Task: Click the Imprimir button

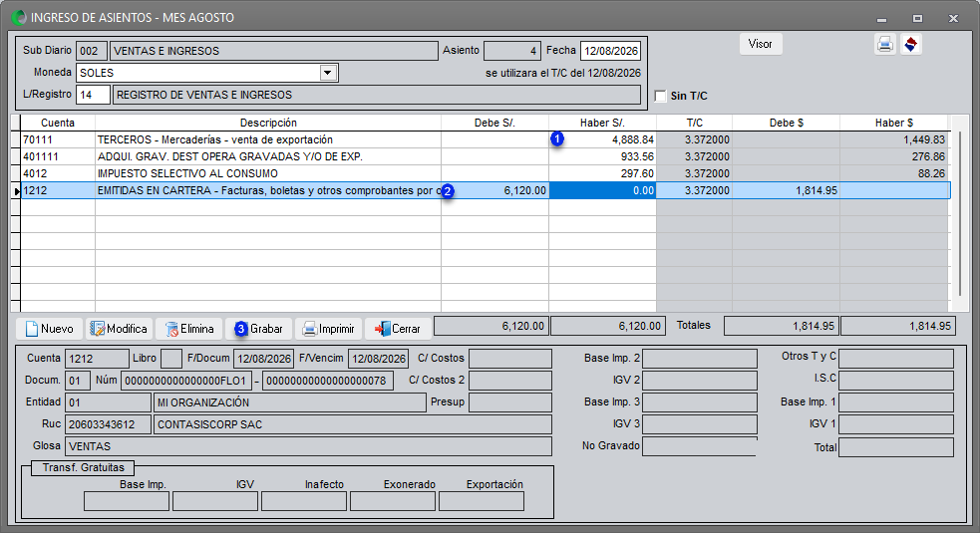Action: pos(328,329)
